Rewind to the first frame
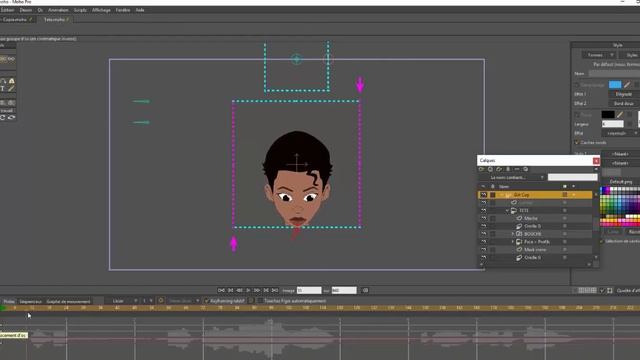 (221, 290)
